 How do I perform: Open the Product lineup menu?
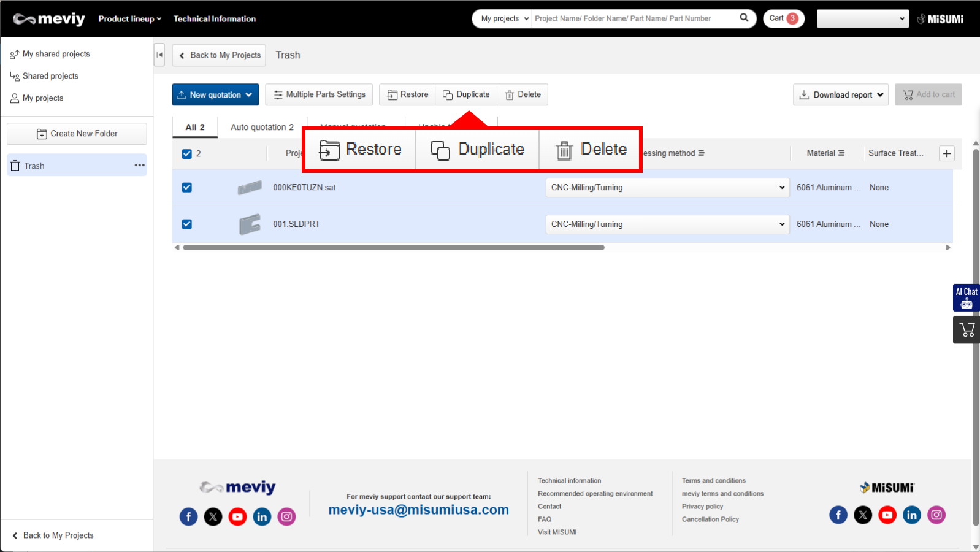click(x=129, y=19)
